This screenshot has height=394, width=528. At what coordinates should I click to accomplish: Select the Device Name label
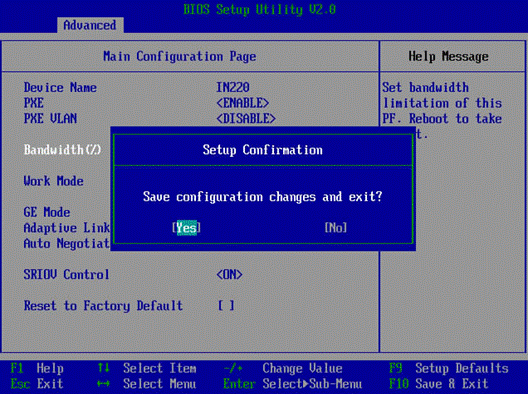pyautogui.click(x=60, y=88)
